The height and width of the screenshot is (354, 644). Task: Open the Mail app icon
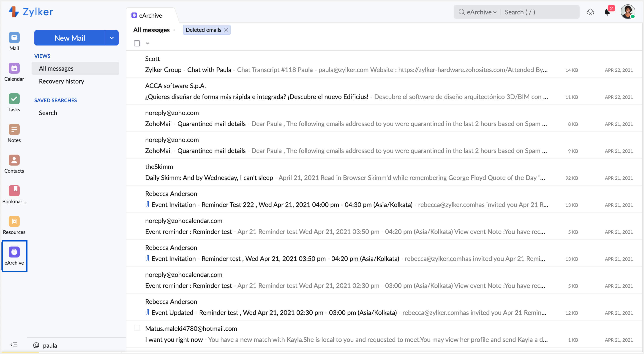pos(14,38)
